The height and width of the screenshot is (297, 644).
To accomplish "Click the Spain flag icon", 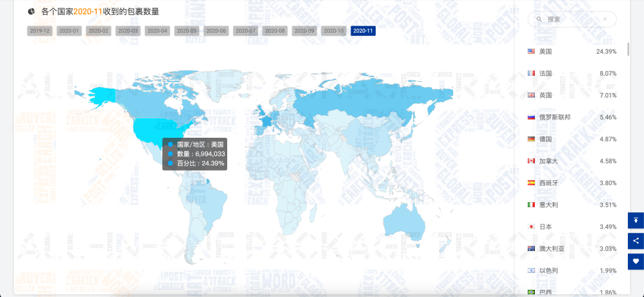I will (531, 183).
